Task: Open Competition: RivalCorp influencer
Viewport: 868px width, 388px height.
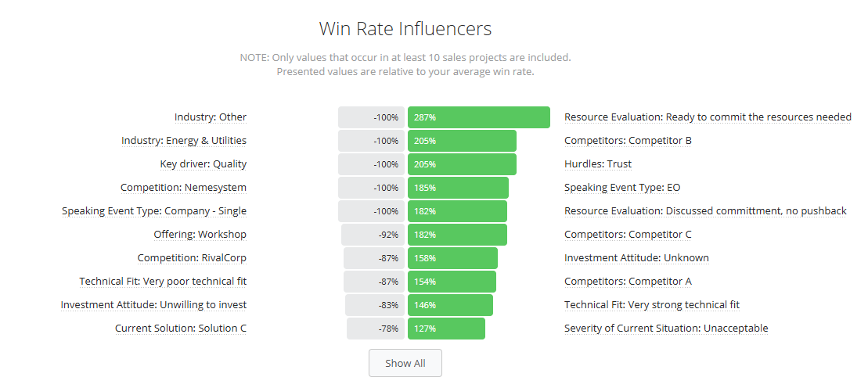Action: pyautogui.click(x=192, y=258)
